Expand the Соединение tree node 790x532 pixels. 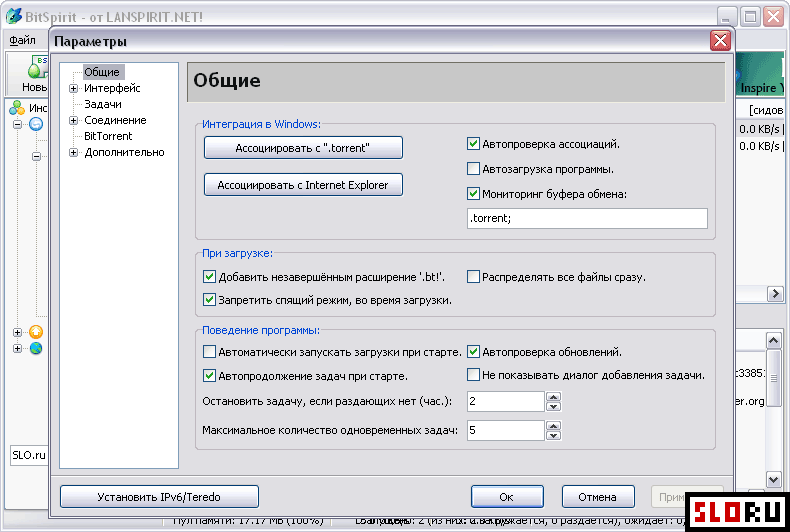[74, 120]
